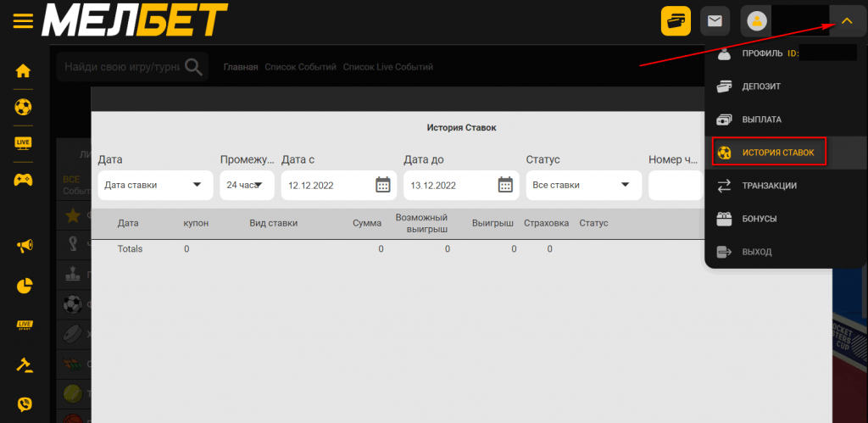Open the calendar picker for Дата до

(505, 185)
